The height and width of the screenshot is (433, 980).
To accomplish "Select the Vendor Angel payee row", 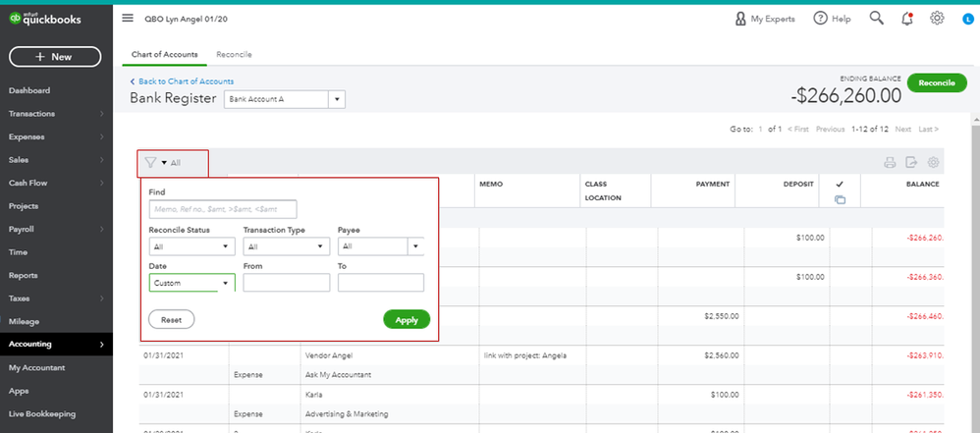I will pos(329,355).
